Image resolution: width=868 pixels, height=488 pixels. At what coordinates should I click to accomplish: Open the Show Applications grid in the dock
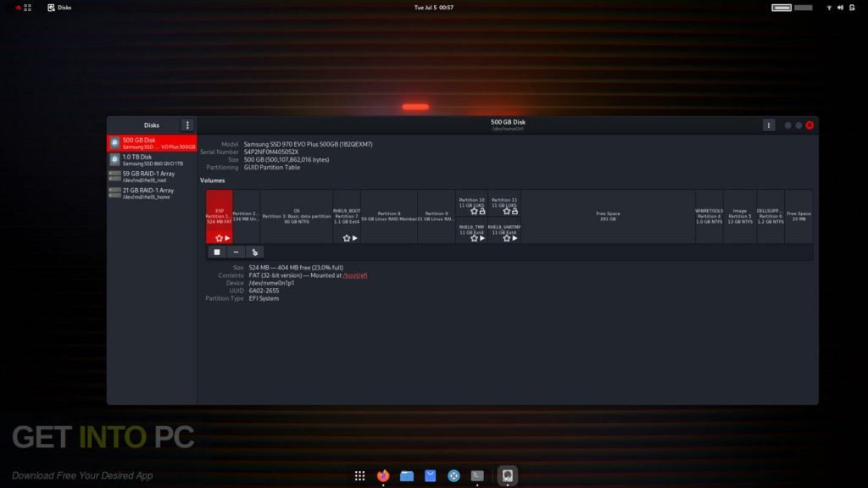[359, 476]
